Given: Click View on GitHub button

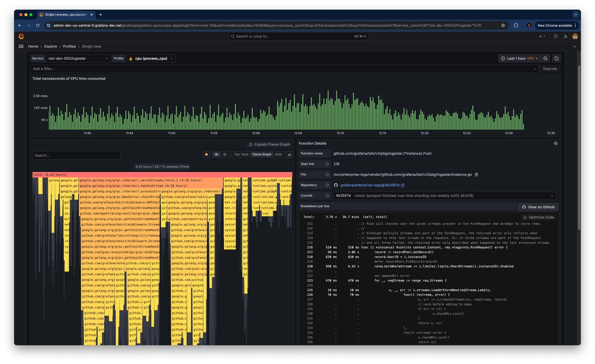Looking at the screenshot, I should pyautogui.click(x=538, y=207).
